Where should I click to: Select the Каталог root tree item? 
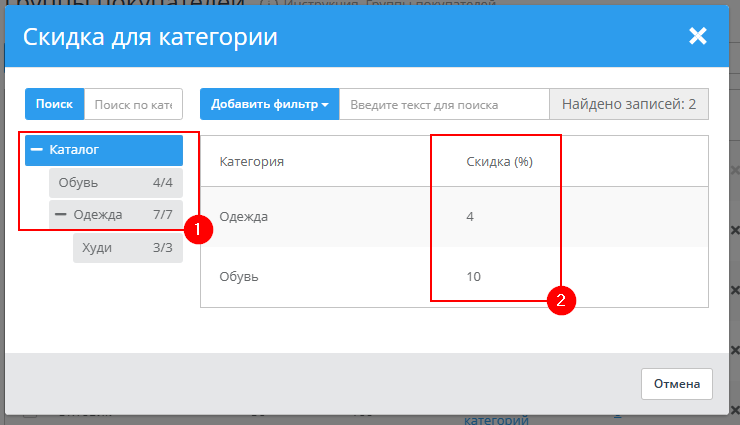tap(75, 150)
